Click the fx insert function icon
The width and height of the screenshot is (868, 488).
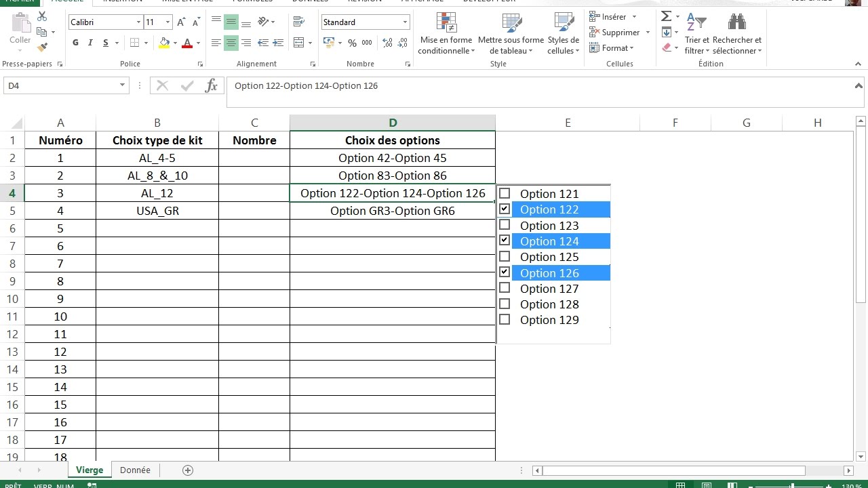click(x=212, y=85)
